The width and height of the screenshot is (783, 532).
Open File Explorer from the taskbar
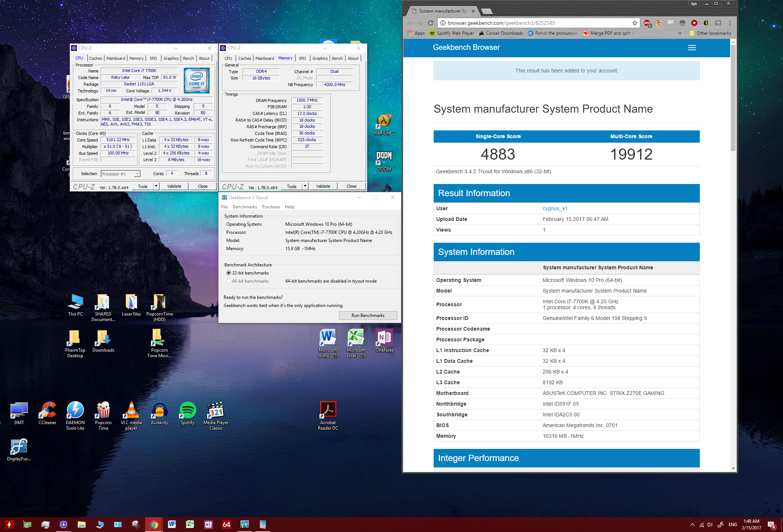[82, 524]
